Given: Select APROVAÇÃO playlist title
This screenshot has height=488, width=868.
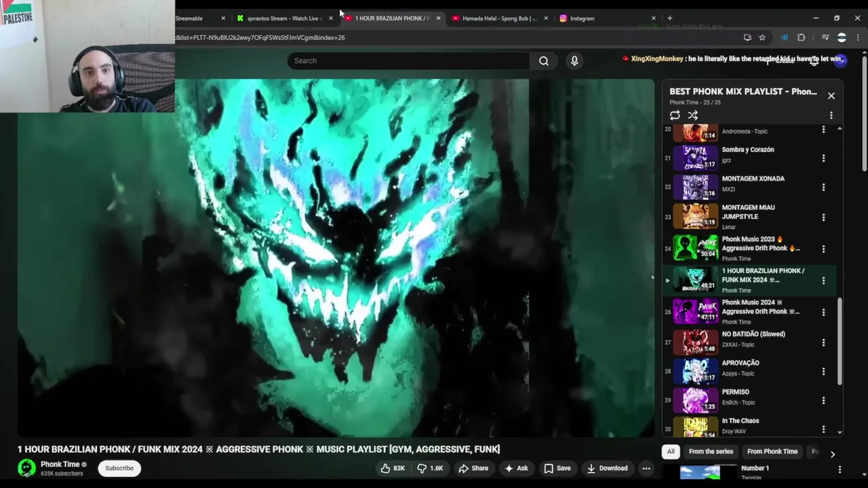Looking at the screenshot, I should coord(741,363).
